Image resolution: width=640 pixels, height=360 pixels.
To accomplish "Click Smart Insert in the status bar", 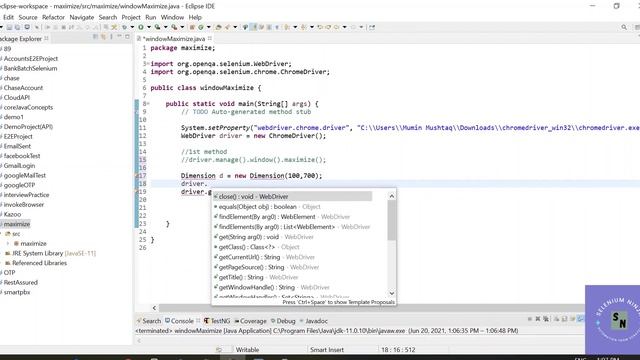I will 327,350.
